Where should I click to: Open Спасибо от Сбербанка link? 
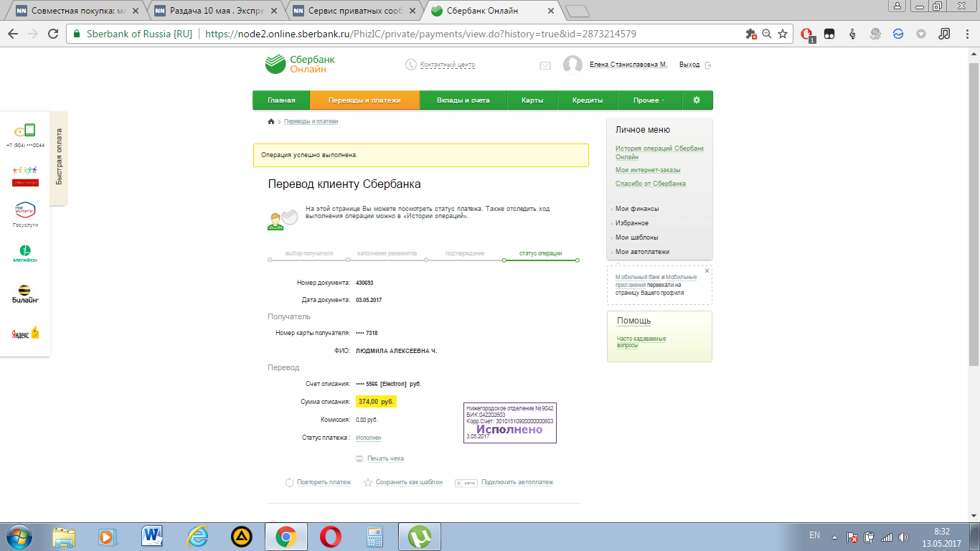click(x=651, y=184)
